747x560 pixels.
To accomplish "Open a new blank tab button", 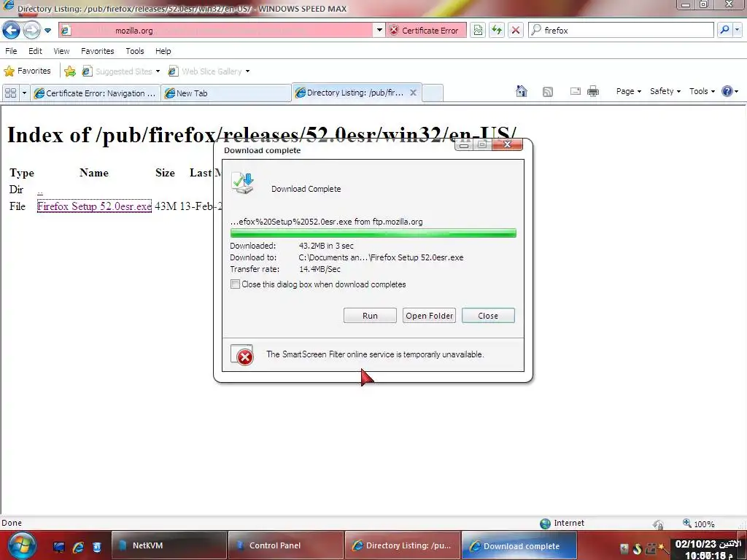I will (433, 93).
